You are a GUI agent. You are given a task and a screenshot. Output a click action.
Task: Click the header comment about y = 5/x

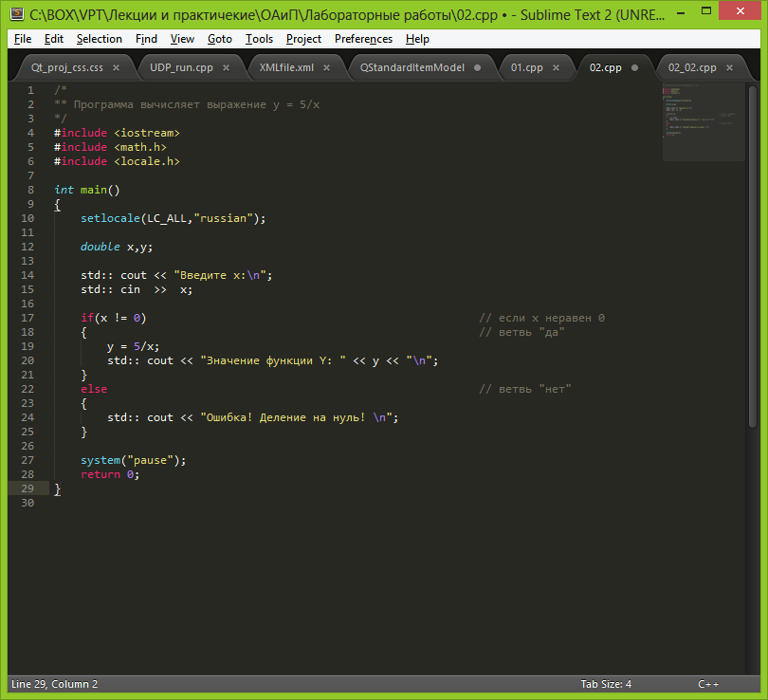coord(187,104)
